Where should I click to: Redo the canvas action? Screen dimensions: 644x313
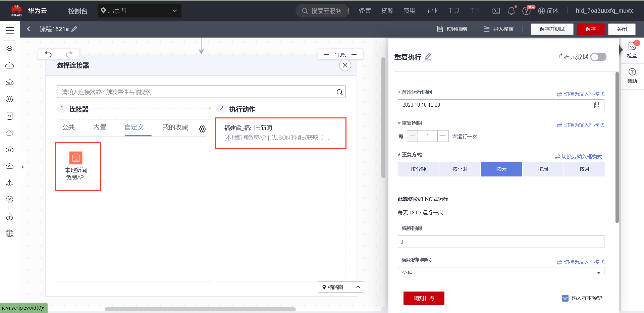69,54
